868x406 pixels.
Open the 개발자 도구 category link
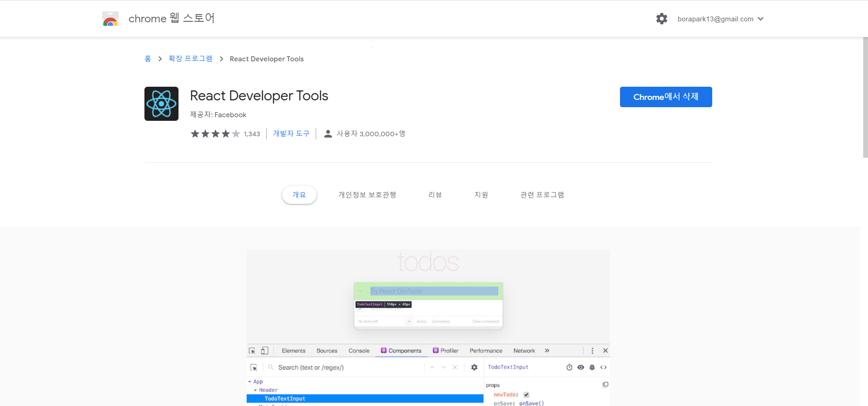coord(291,134)
